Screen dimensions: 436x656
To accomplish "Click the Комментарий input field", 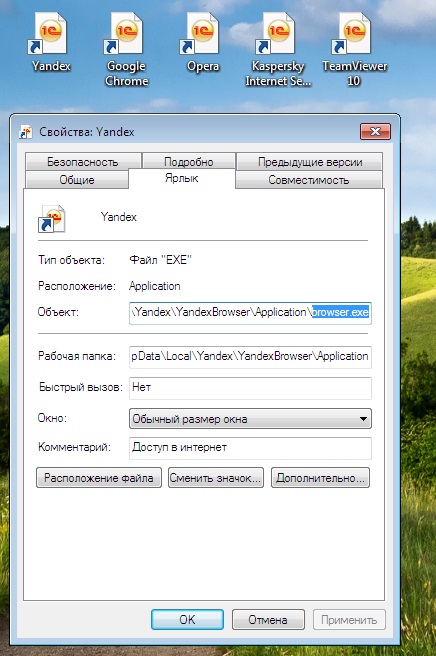I will [250, 448].
